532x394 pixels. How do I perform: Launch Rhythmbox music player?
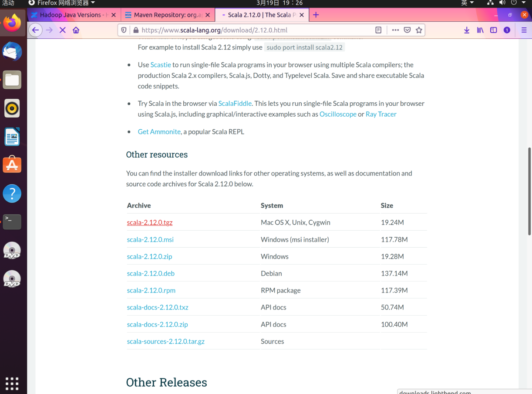coord(12,108)
